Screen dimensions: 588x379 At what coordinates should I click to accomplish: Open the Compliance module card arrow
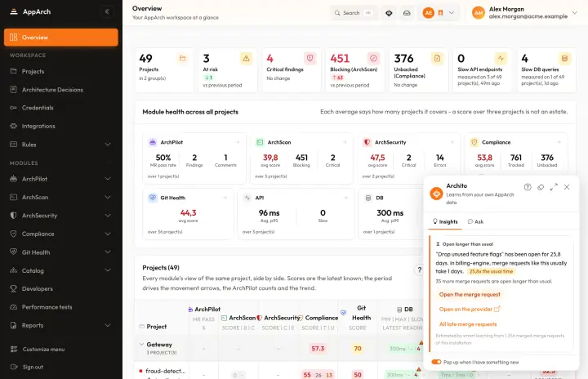click(559, 142)
